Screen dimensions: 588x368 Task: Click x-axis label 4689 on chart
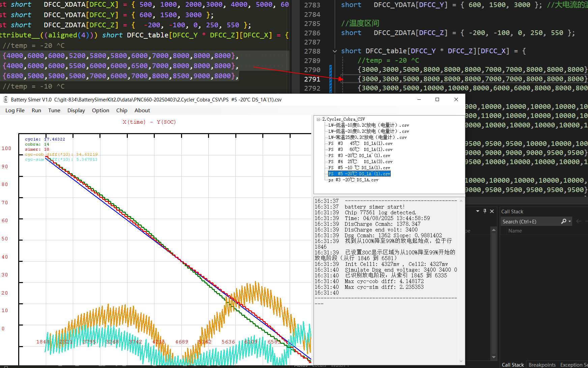(x=182, y=342)
